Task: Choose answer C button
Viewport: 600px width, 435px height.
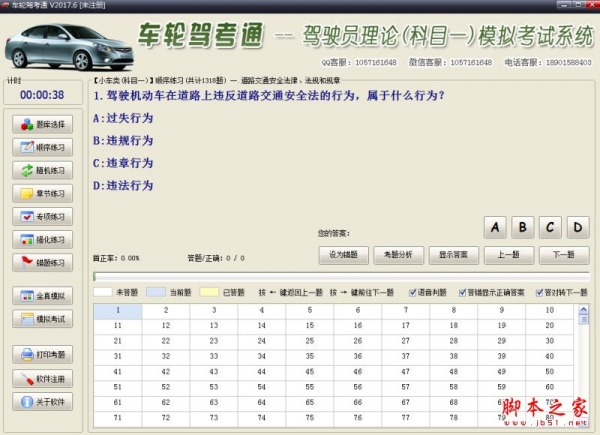Action: pos(550,227)
